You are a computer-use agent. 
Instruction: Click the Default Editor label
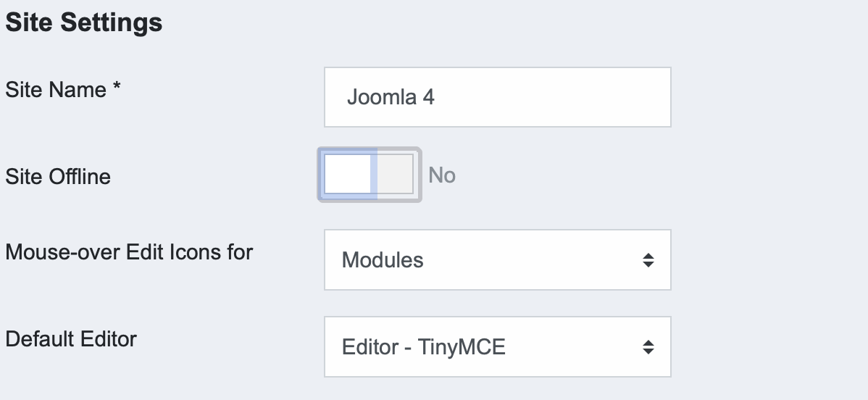71,339
